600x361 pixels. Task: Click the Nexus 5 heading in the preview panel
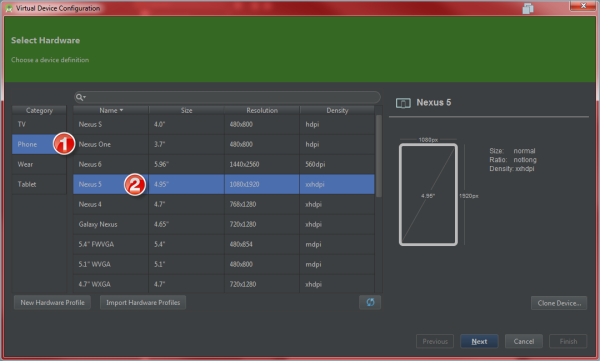point(434,103)
